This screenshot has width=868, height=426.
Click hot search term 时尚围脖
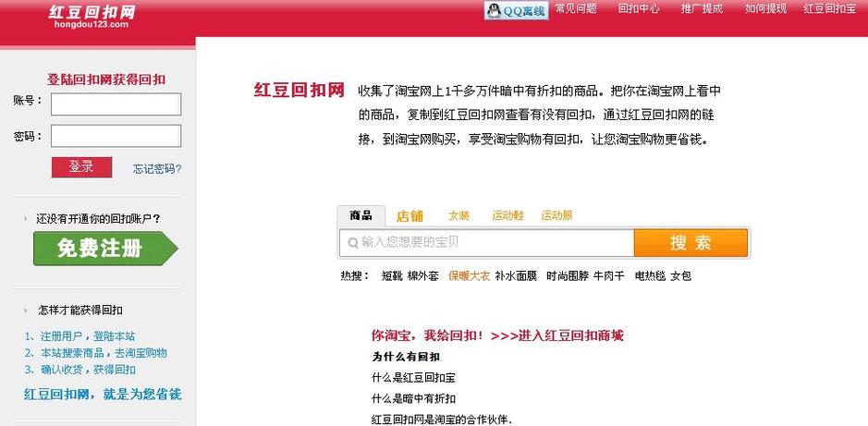568,276
